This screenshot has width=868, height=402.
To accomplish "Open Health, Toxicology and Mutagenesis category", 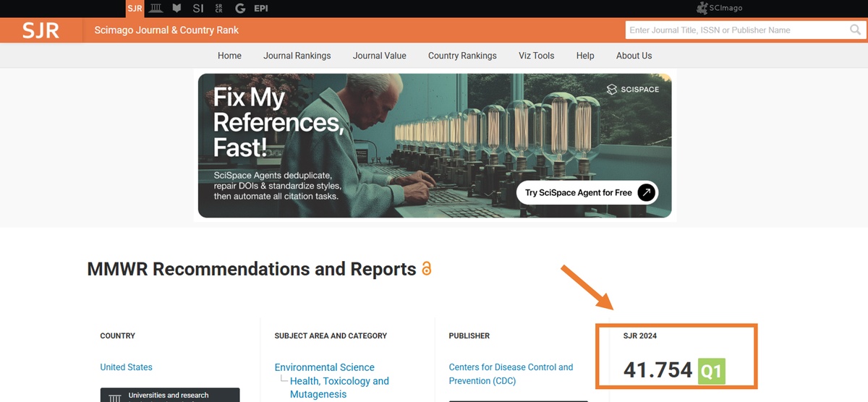I will tap(339, 388).
